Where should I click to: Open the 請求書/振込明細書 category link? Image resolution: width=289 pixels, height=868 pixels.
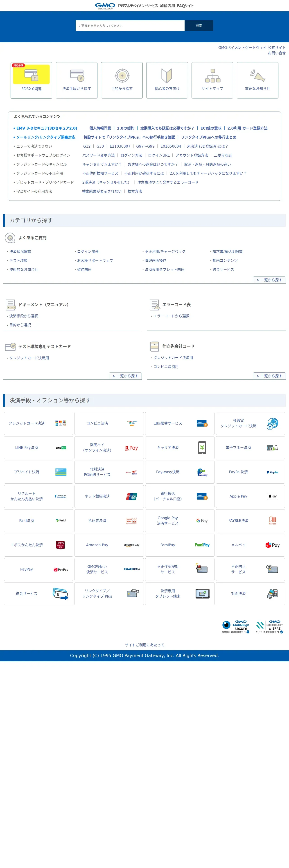227,252
